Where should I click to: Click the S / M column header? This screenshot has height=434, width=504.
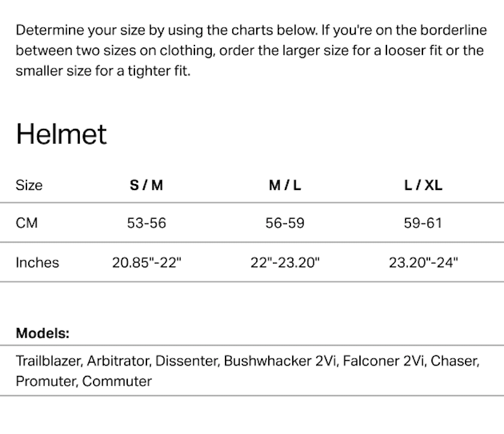coord(146,185)
